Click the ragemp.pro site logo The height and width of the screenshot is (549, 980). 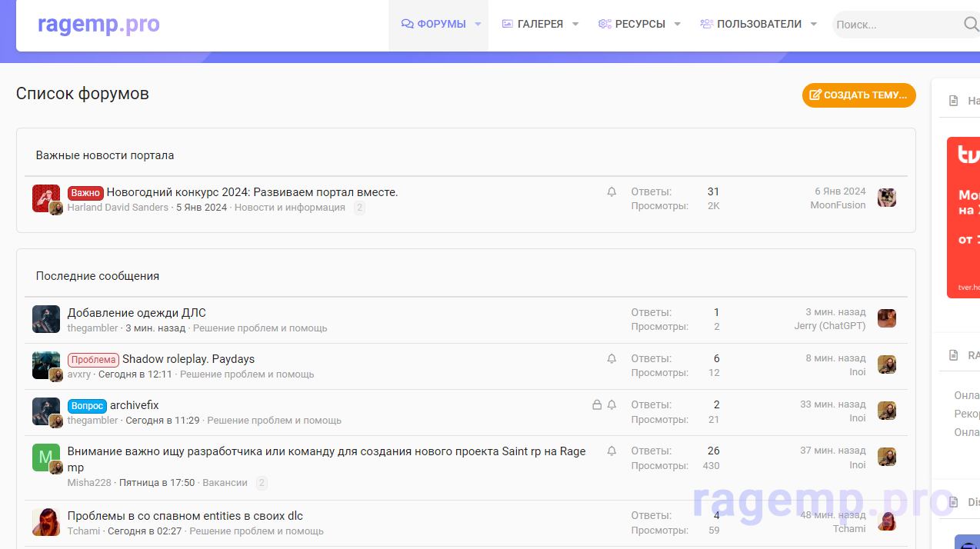tap(98, 25)
